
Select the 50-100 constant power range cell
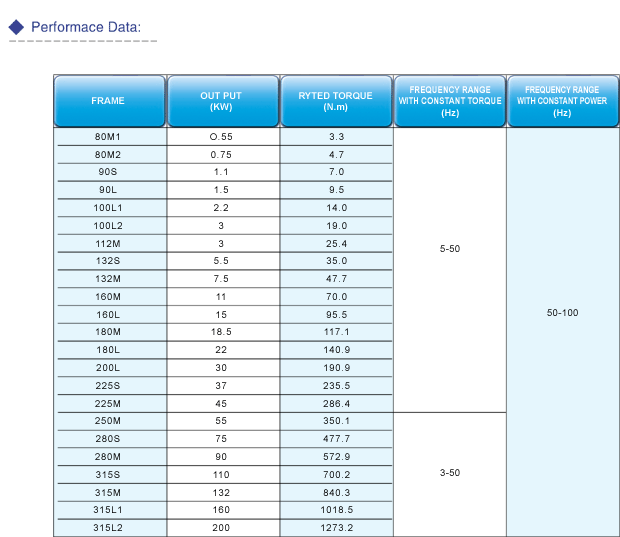tap(561, 313)
